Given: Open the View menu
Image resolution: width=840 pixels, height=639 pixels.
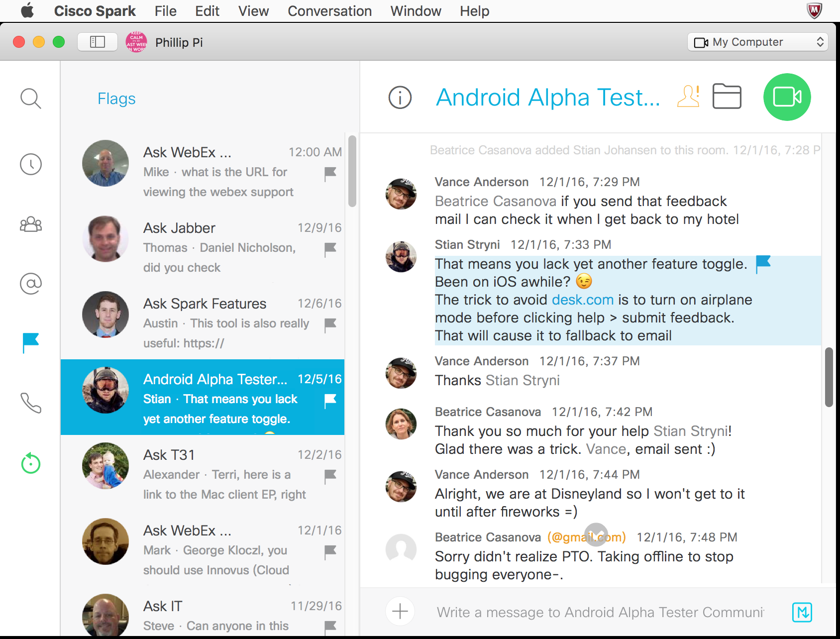Looking at the screenshot, I should point(253,11).
